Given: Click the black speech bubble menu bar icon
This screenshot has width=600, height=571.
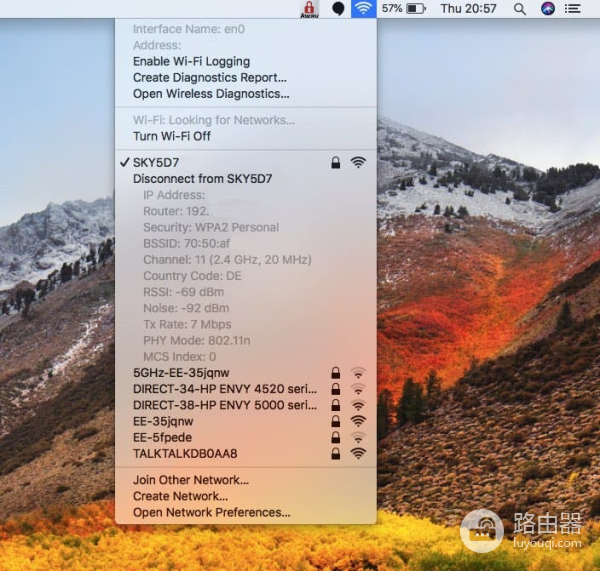Looking at the screenshot, I should tap(339, 8).
